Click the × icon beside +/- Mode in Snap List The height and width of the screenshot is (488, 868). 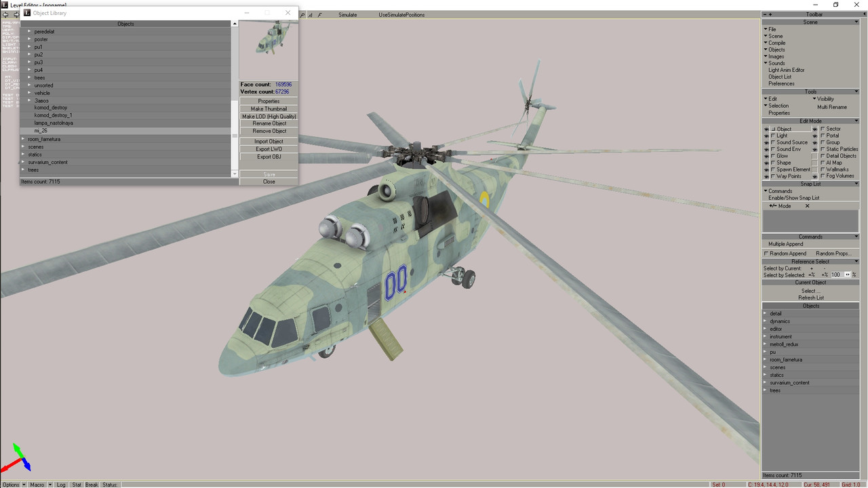point(808,206)
